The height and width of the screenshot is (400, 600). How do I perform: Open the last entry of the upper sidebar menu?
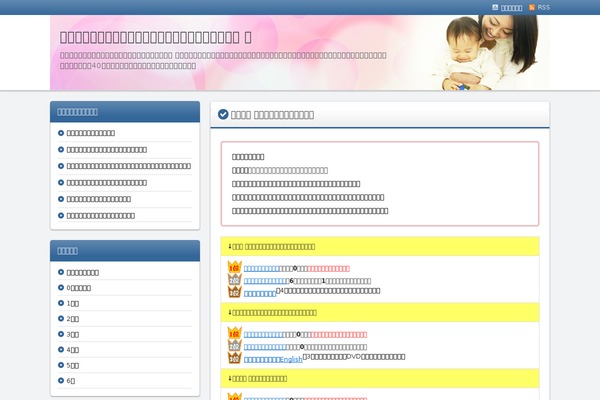click(101, 216)
